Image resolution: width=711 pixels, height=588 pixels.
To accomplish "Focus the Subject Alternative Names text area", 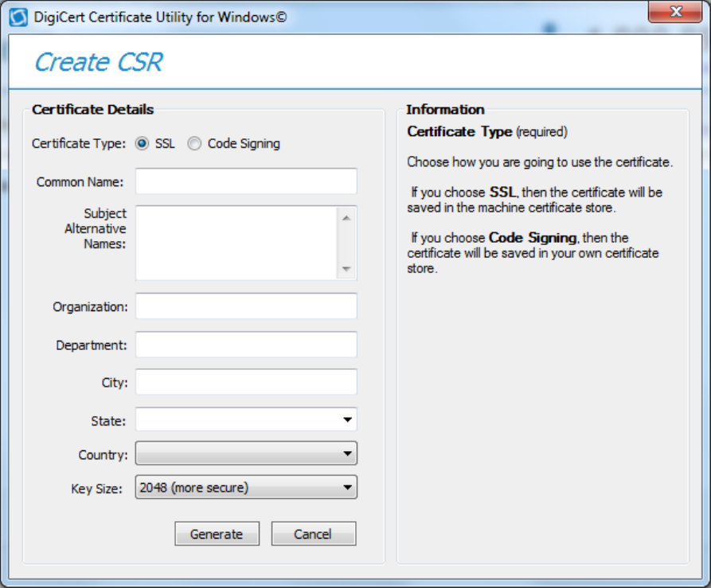I will (x=236, y=243).
